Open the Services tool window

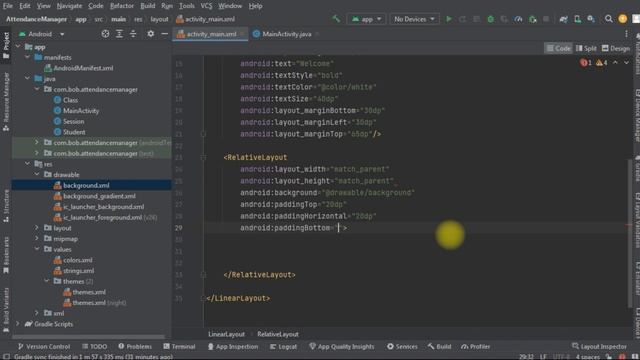point(402,346)
